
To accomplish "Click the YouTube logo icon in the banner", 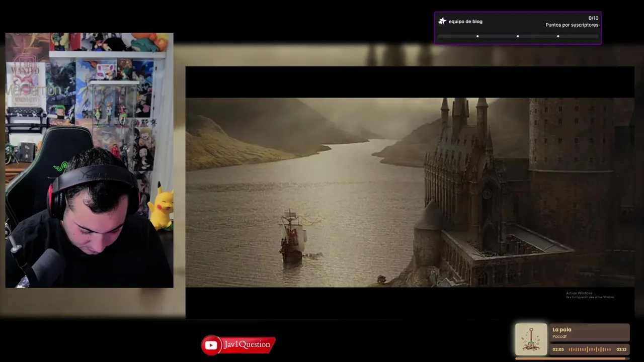I will coord(211,345).
